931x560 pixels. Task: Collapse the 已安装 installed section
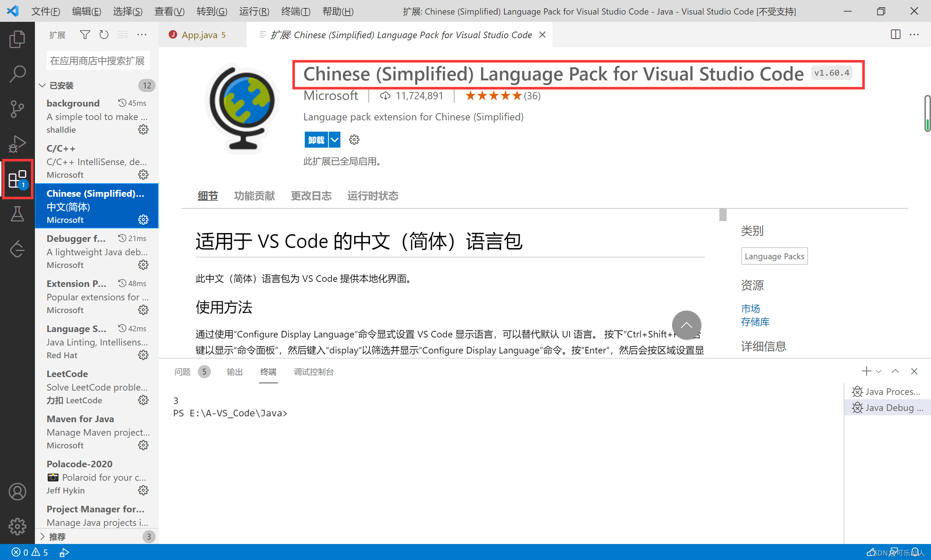[x=42, y=86]
